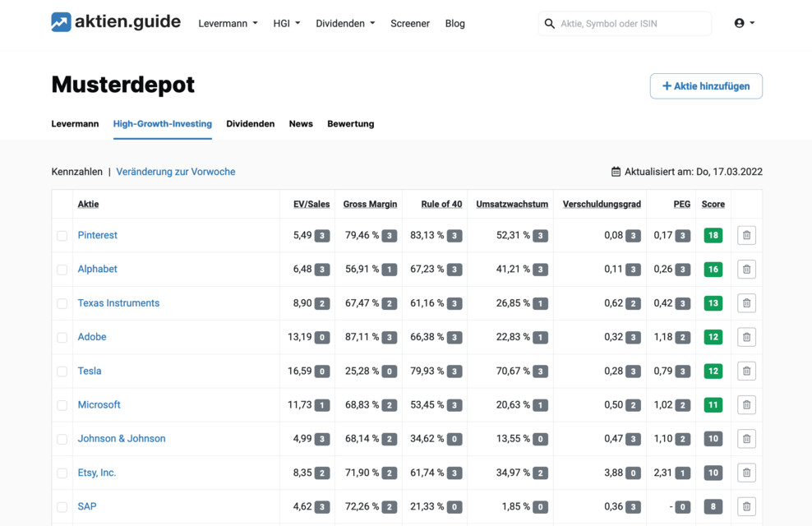Delete Microsoft using the trash icon

click(746, 405)
